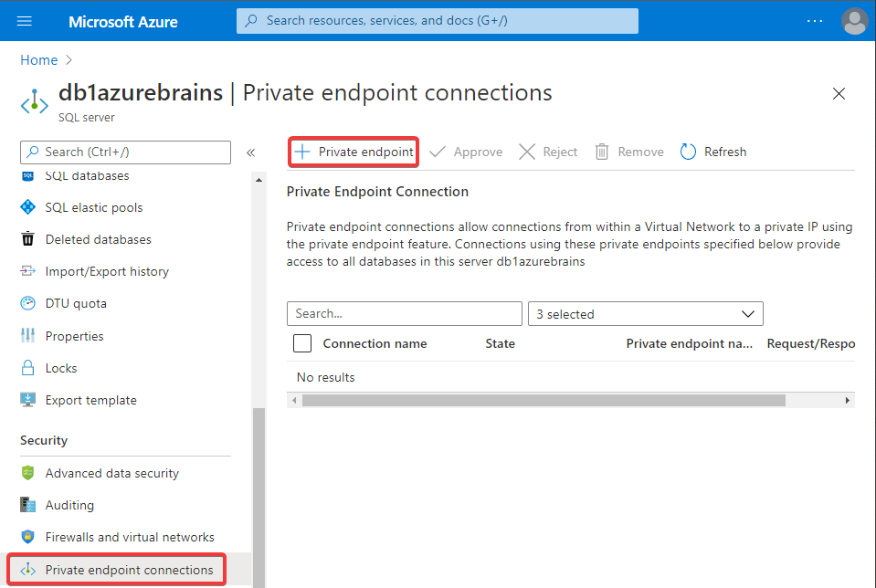Close the Private endpoint connections blade
The image size is (876, 588).
(839, 93)
